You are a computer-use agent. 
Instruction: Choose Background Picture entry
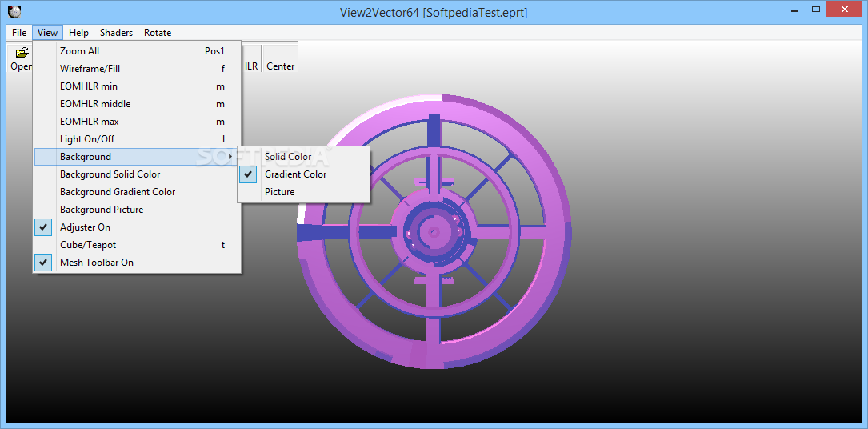pyautogui.click(x=138, y=210)
